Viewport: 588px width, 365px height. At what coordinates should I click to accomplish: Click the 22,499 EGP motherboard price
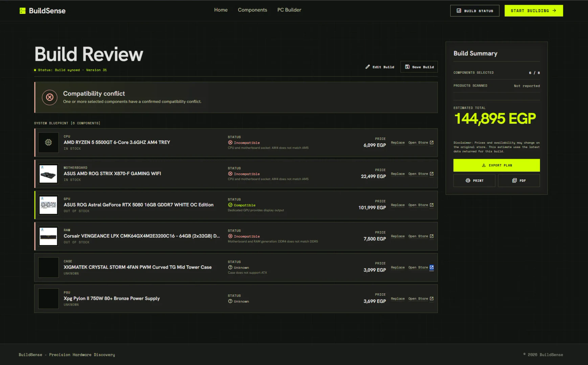click(x=373, y=176)
